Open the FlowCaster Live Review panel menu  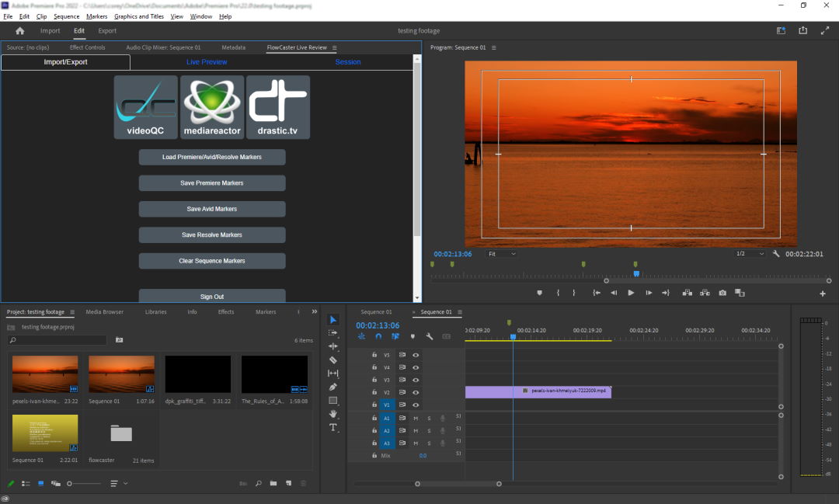click(334, 47)
